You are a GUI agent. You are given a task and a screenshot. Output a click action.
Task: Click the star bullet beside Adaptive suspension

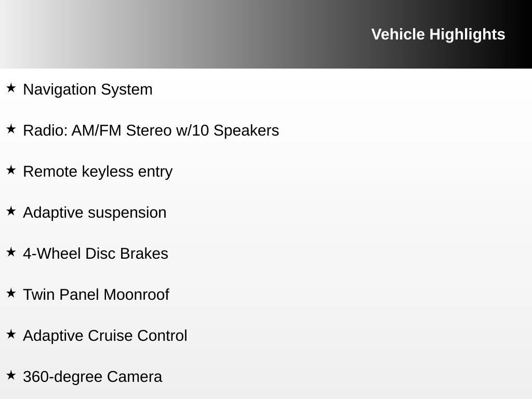tap(11, 211)
